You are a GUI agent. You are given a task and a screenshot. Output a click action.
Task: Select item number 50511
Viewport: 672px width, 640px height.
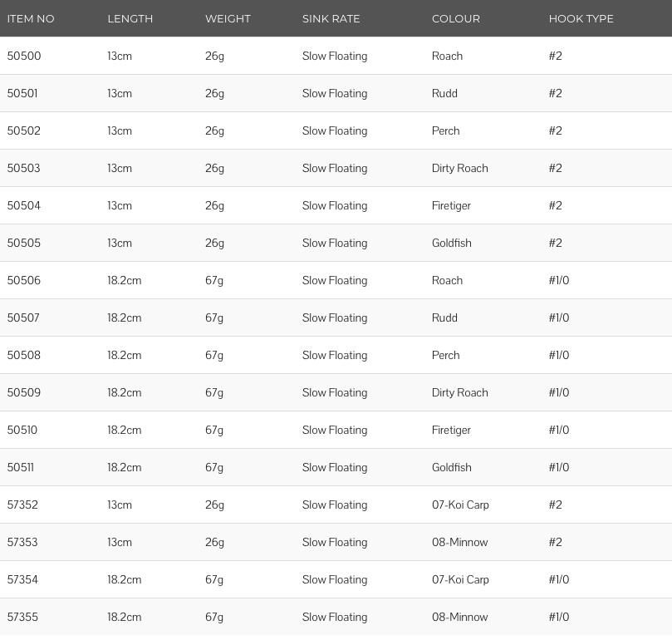pyautogui.click(x=21, y=468)
